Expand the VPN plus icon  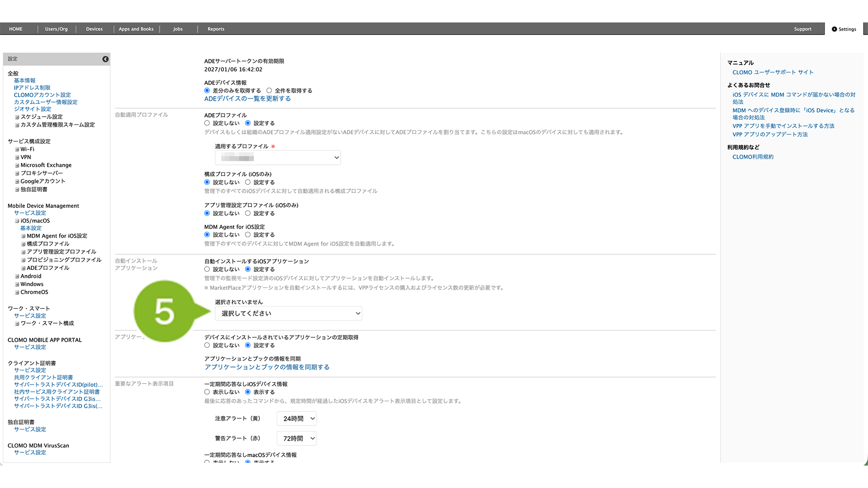17,158
